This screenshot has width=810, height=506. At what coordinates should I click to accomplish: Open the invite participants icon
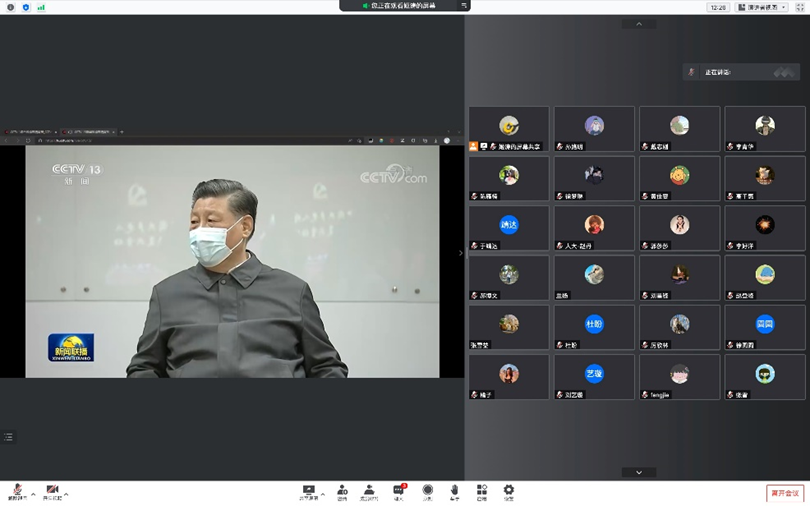(342, 490)
